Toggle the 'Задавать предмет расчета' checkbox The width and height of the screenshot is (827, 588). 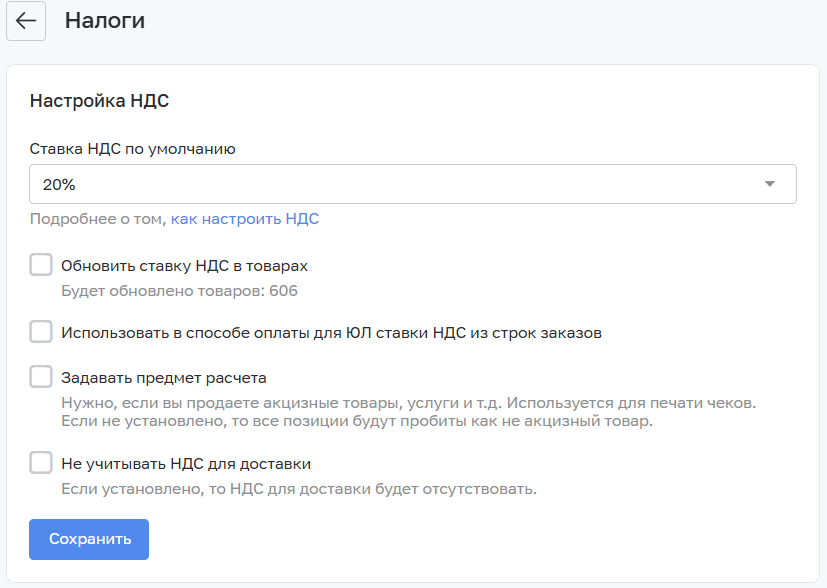pos(41,377)
